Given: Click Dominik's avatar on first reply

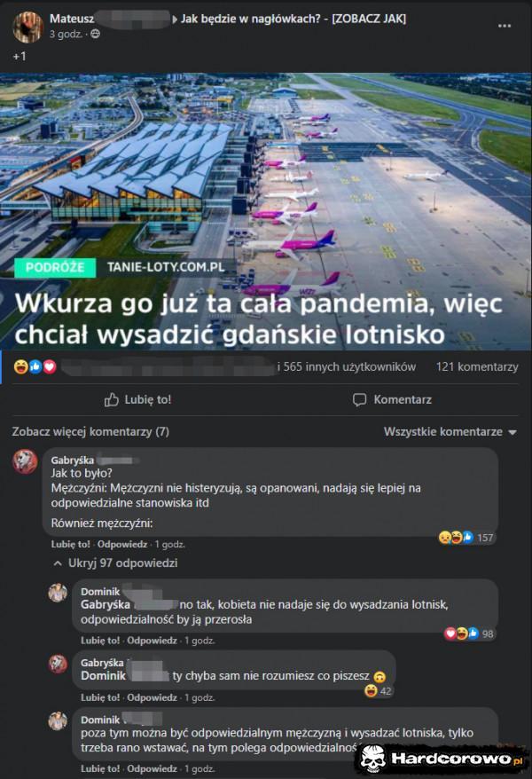Looking at the screenshot, I should coord(58,593).
